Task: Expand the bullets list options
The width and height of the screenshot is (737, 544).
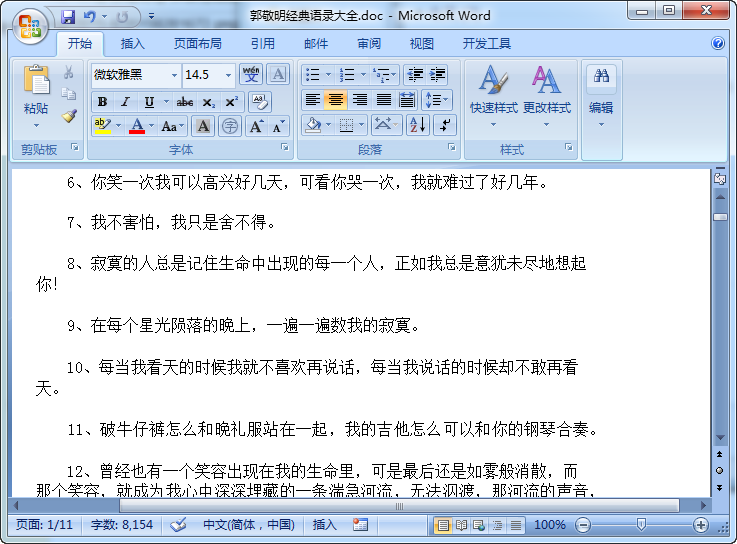Action: [329, 74]
